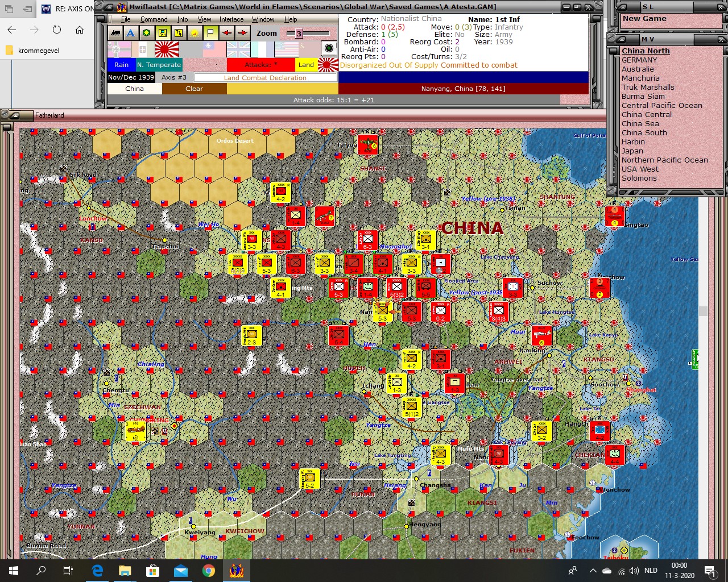Select the selected 5-3 infantry unit at Nanyang
The width and height of the screenshot is (728, 582).
tap(382, 311)
